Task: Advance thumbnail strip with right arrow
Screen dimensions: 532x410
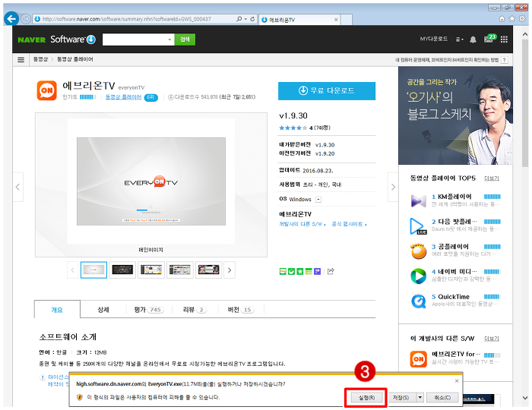Action: click(230, 270)
